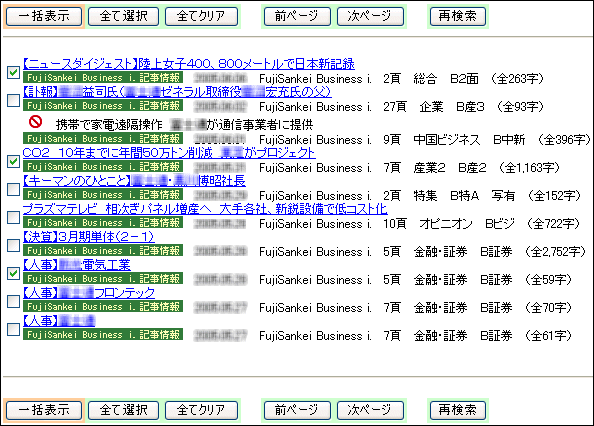594x426 pixels.
Task: Click the 中国ビジネス section text
Action: point(447,140)
